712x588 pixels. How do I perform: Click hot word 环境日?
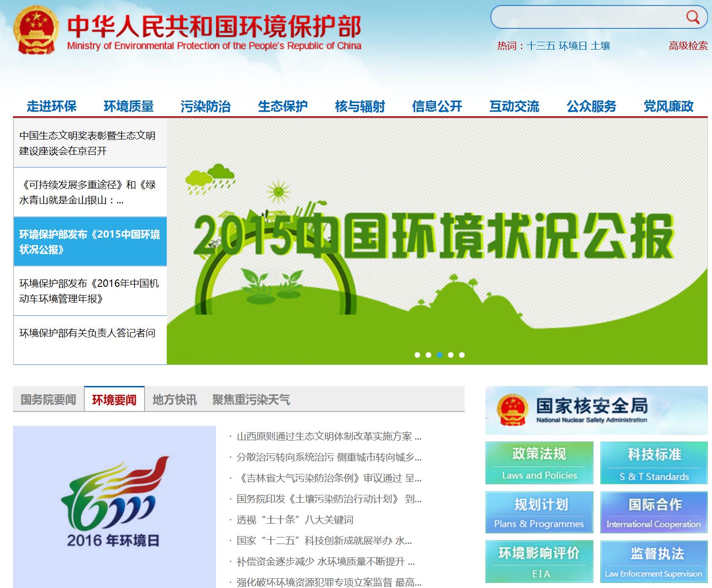573,46
